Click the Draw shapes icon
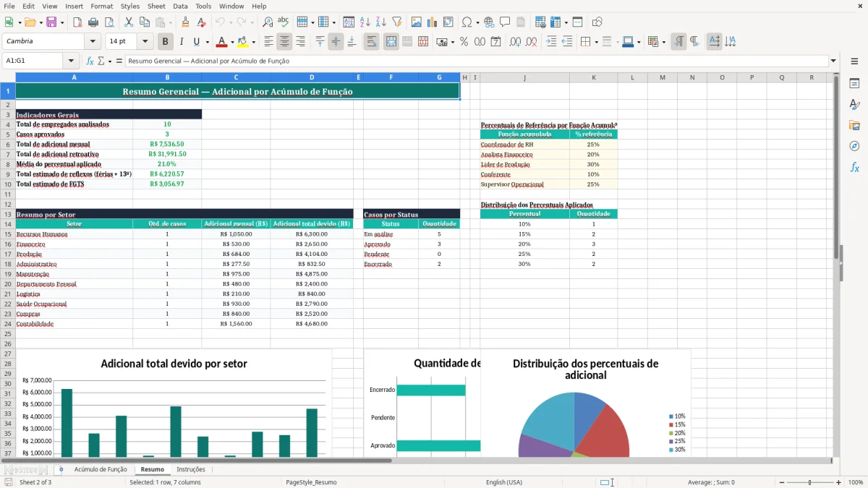The width and height of the screenshot is (868, 488). (597, 22)
